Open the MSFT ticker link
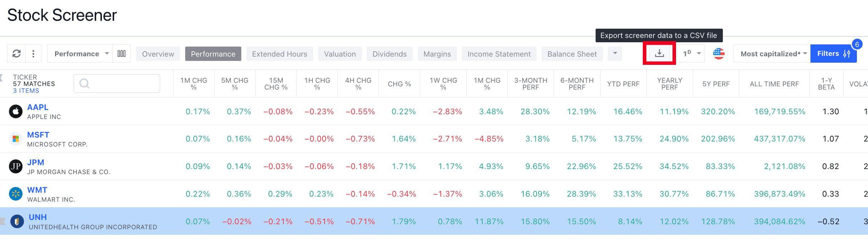This screenshot has width=868, height=240. [38, 135]
